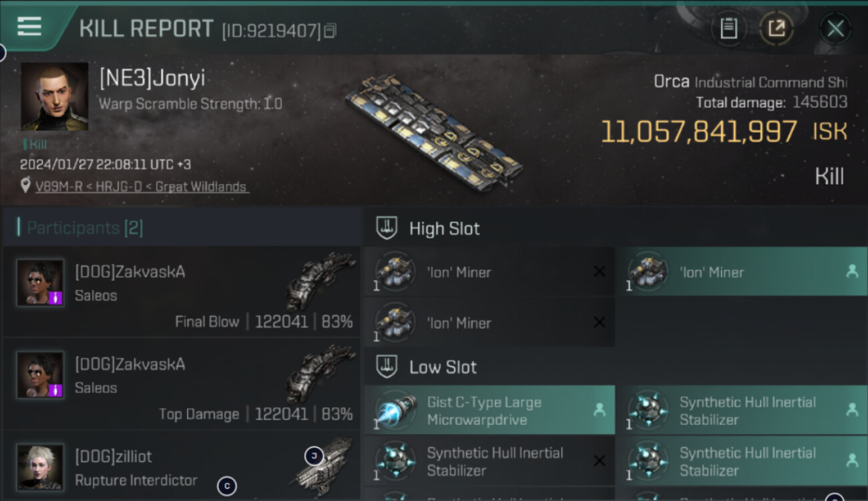
Task: Open the hamburger main menu
Action: (29, 26)
